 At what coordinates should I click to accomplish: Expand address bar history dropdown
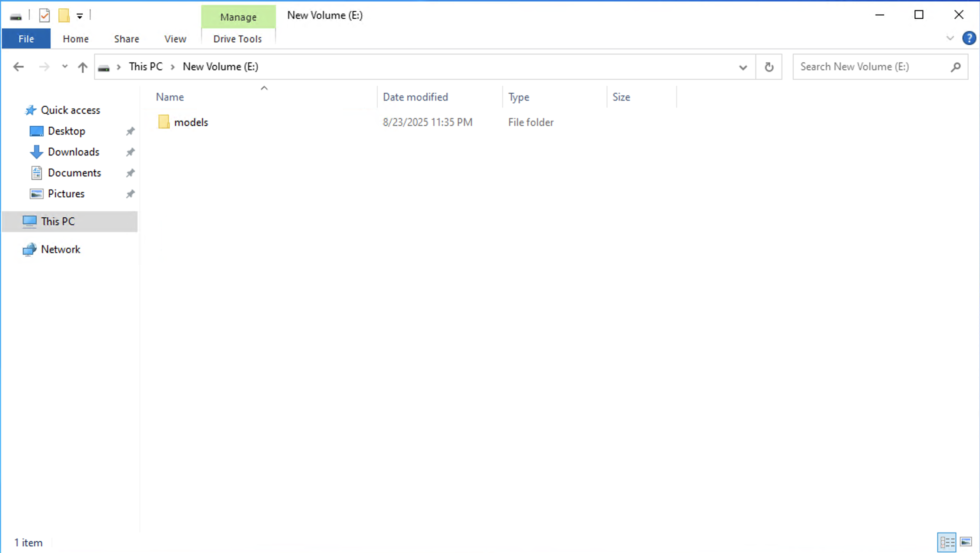tap(743, 67)
